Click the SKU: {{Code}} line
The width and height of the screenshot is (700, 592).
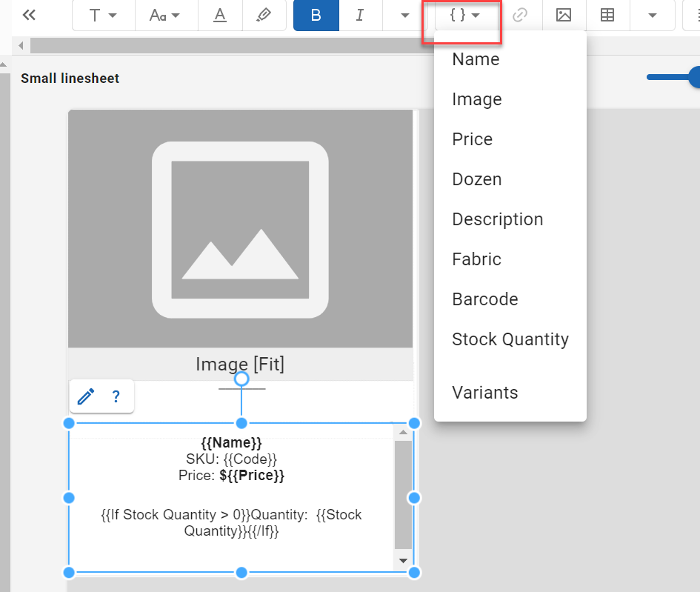(231, 459)
